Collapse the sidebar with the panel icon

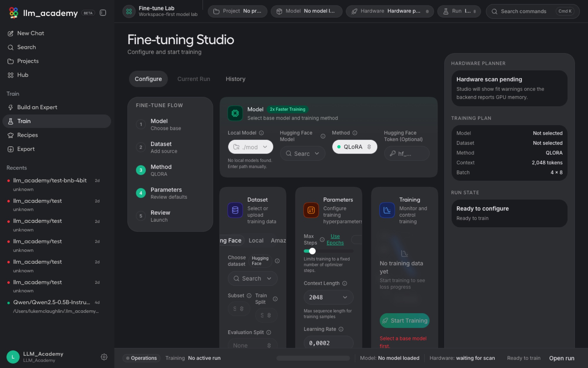point(103,13)
